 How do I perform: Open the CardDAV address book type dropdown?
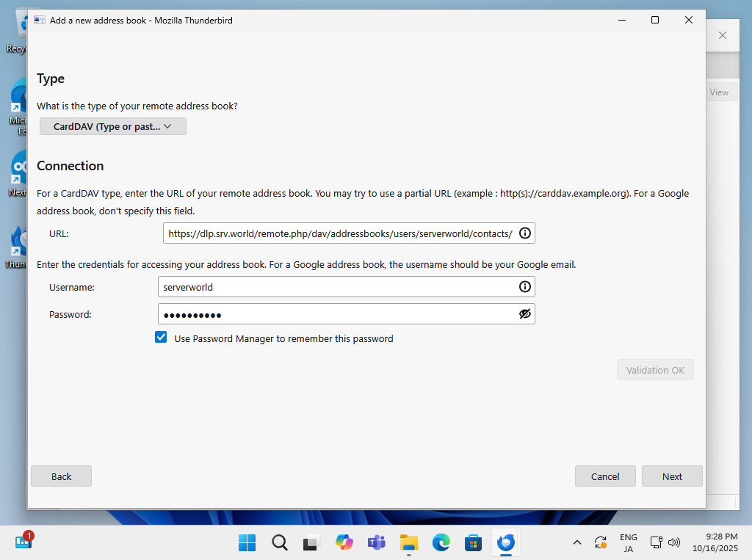click(113, 126)
